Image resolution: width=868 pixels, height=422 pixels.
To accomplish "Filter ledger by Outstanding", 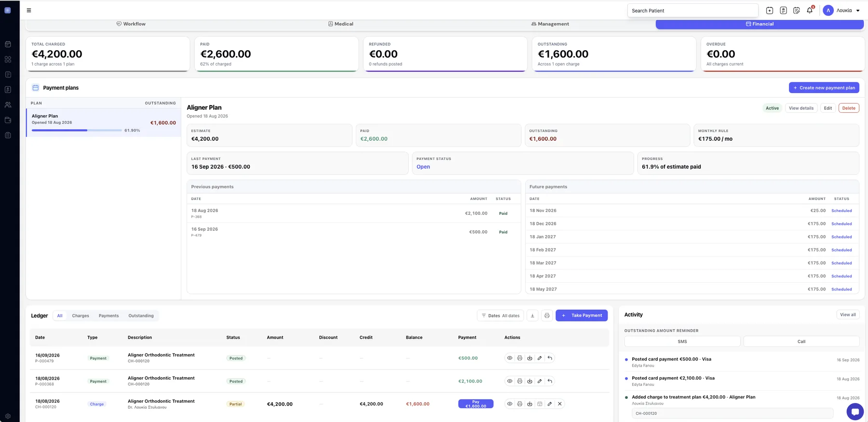I will pyautogui.click(x=141, y=316).
